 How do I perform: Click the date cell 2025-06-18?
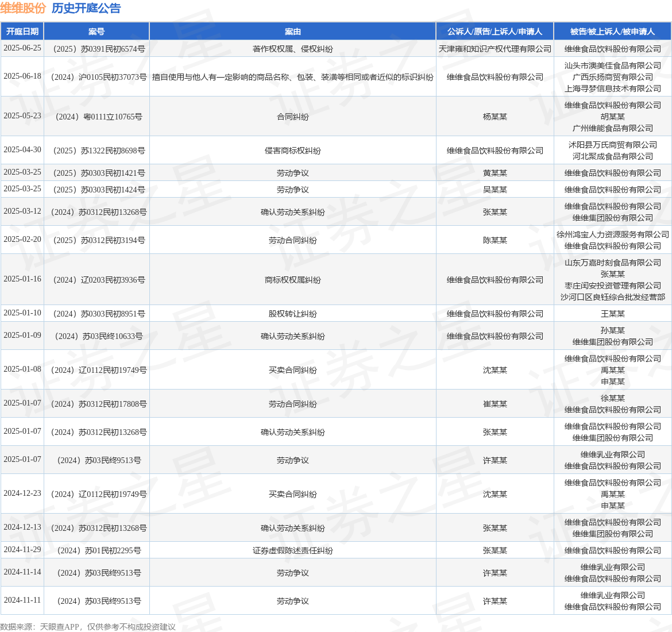tap(22, 76)
